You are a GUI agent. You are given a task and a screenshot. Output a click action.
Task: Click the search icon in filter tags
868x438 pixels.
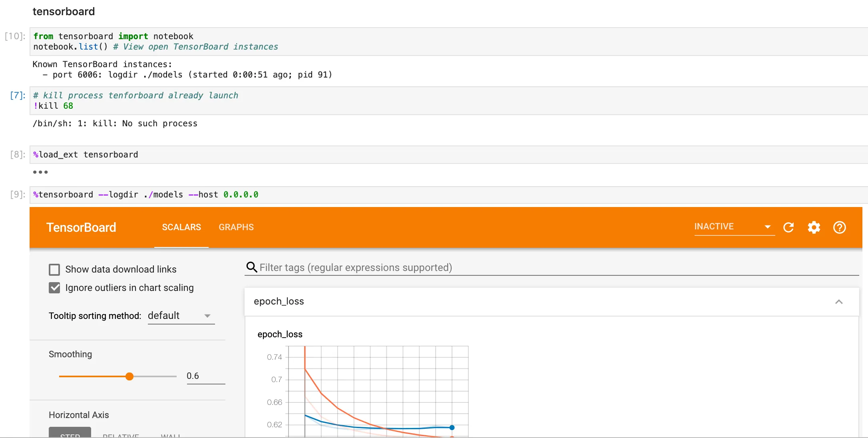251,267
